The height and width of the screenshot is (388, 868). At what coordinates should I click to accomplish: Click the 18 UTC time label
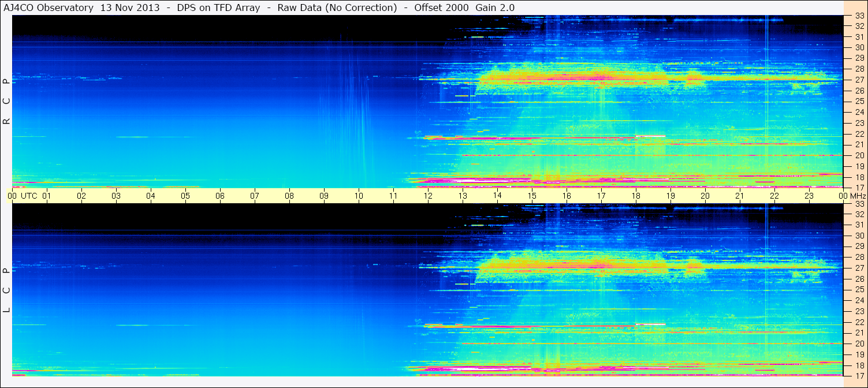tap(636, 196)
